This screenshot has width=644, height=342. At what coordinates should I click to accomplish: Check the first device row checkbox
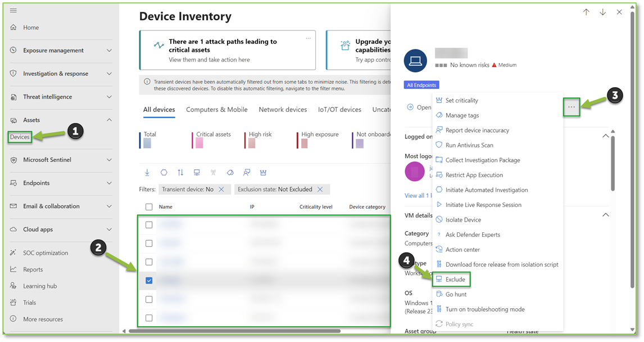[x=149, y=225]
